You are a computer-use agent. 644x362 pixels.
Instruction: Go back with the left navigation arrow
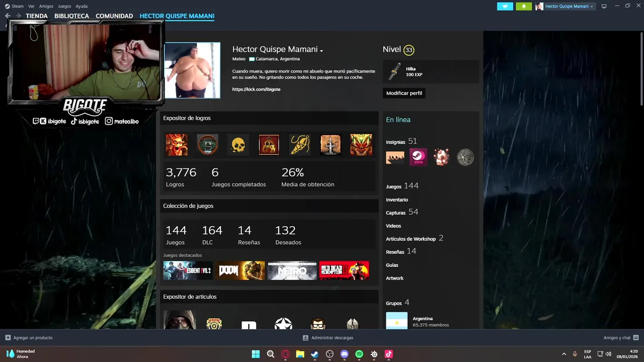(x=8, y=16)
